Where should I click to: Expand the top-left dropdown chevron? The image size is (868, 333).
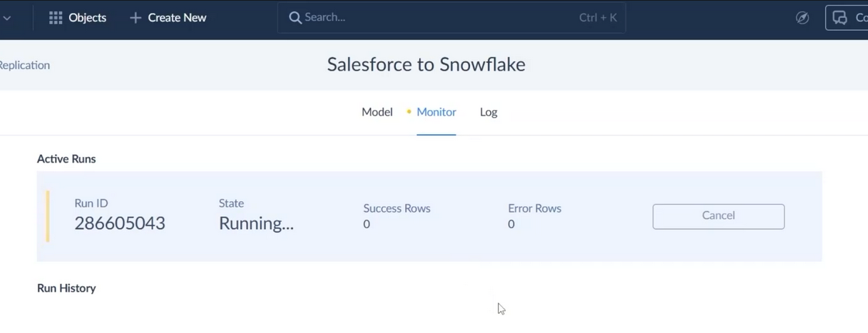(6, 18)
